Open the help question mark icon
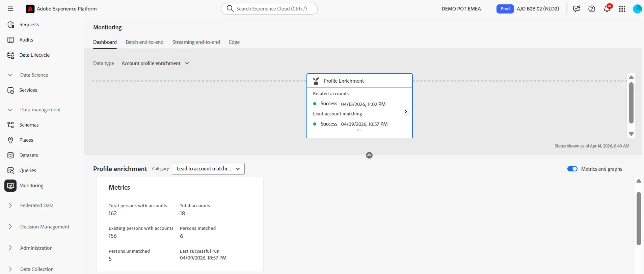The image size is (644, 274). point(592,9)
